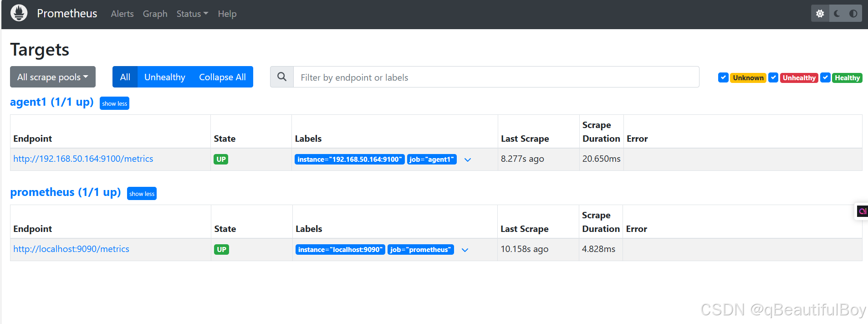The width and height of the screenshot is (868, 324).
Task: Click the Targets page heading
Action: [x=40, y=50]
